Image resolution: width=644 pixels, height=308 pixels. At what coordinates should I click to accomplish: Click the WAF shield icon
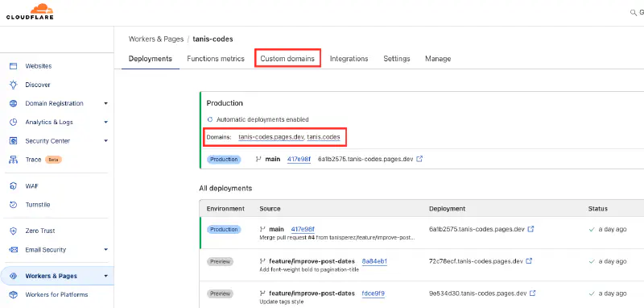tap(13, 186)
